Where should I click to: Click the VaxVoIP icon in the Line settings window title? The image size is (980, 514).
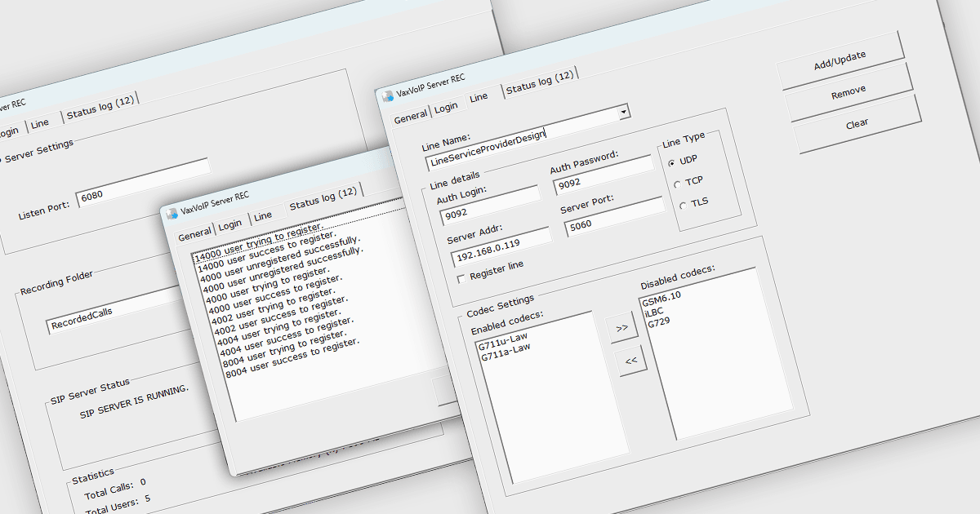point(388,95)
